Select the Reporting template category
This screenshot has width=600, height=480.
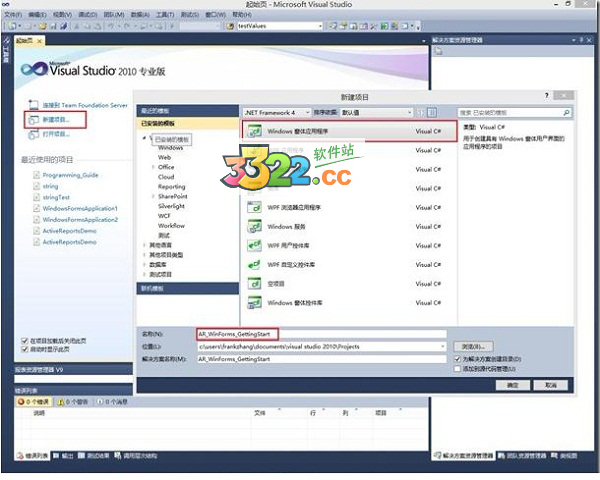coord(171,186)
